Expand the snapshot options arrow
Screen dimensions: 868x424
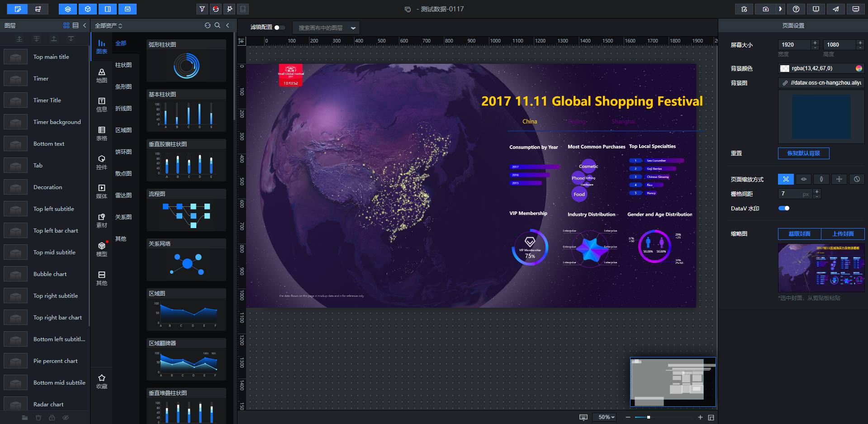click(x=780, y=9)
